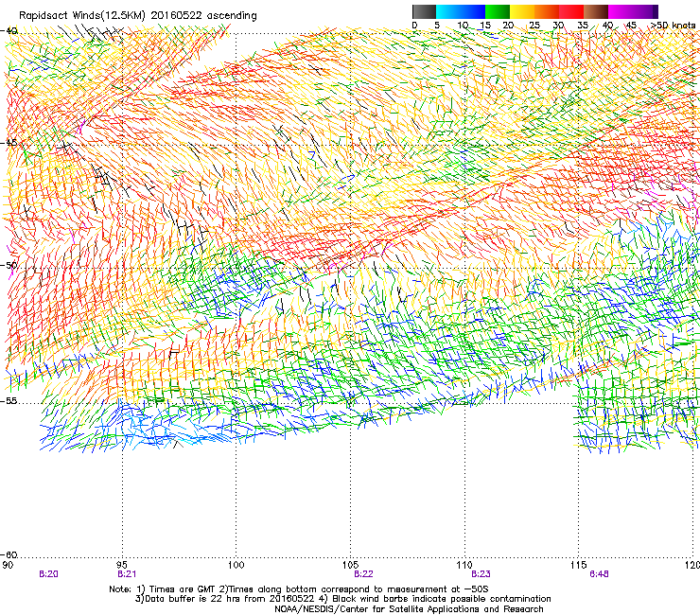Click the magenta 40-45 knots legend swatch
The width and height of the screenshot is (700, 615).
tap(621, 11)
